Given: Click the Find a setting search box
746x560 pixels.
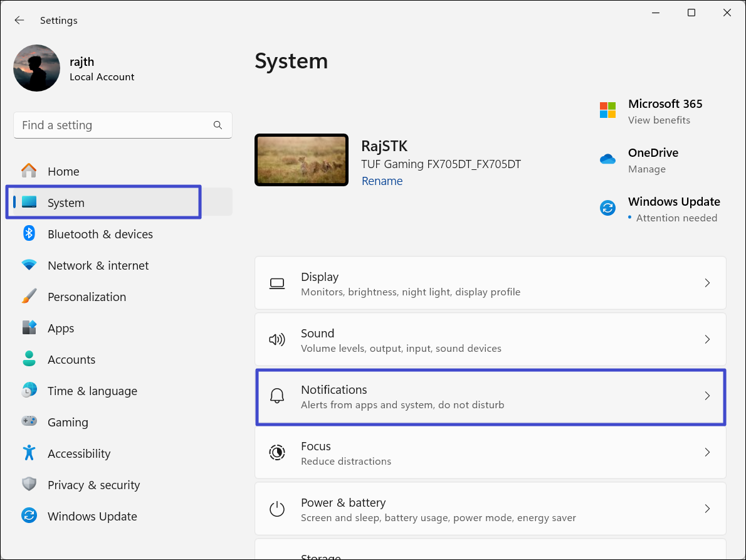Looking at the screenshot, I should coord(113,125).
